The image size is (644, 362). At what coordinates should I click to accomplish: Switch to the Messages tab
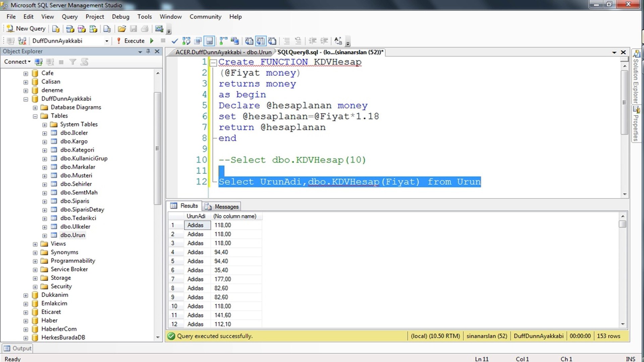coord(222,206)
